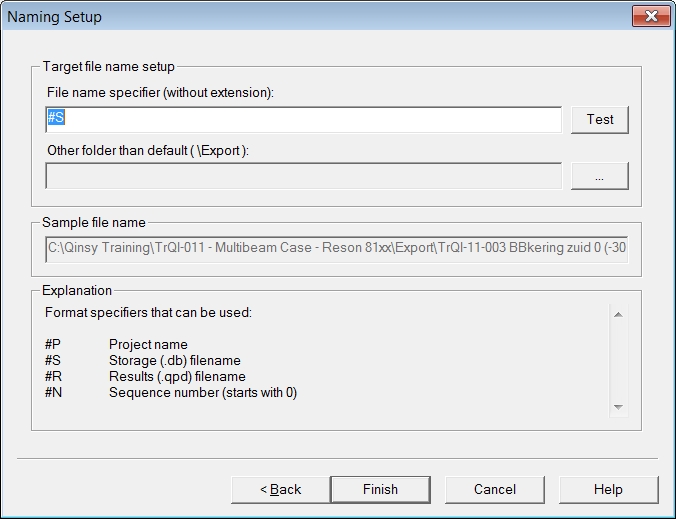Screen dimensions: 676x519
Task: Click the File name specifier text field
Action: [x=303, y=119]
